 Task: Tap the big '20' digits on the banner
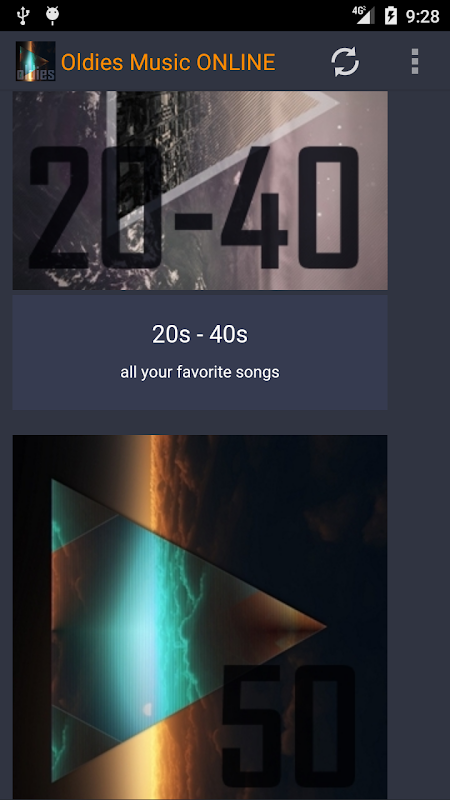[x=96, y=208]
